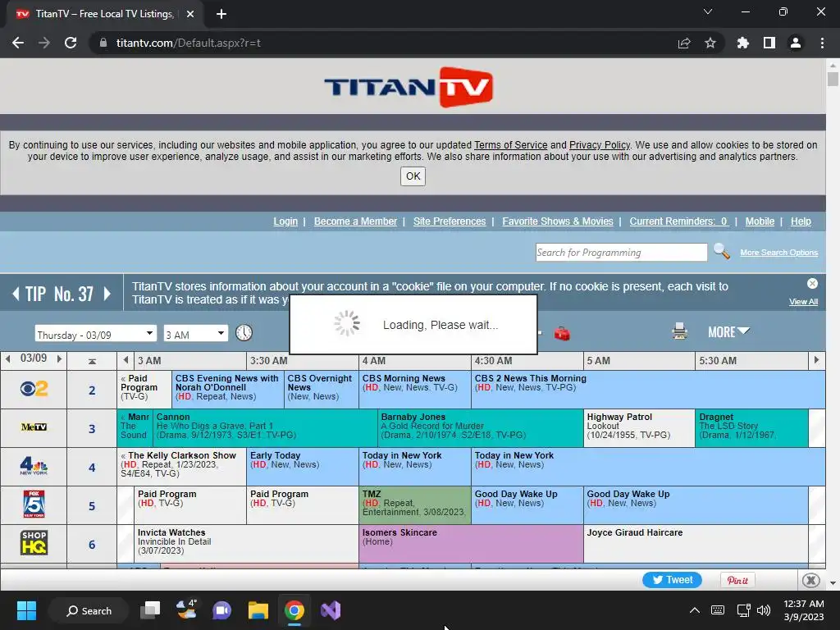Open Site Preferences

click(450, 221)
